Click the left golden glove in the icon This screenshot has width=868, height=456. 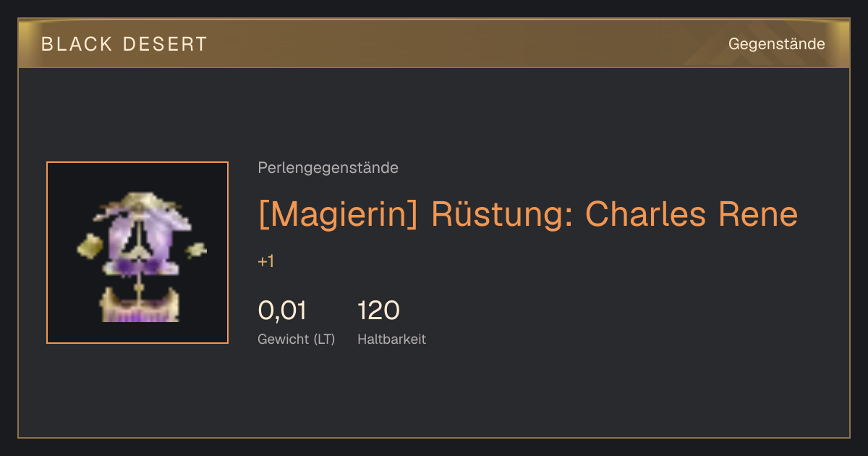(92, 245)
